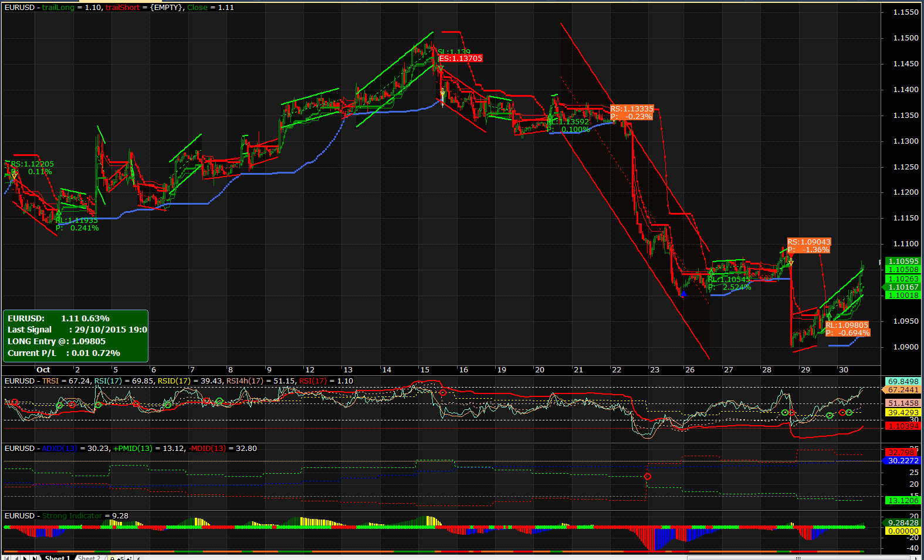
Task: Click the 51.1458 RSI value tag
Action: coord(902,403)
